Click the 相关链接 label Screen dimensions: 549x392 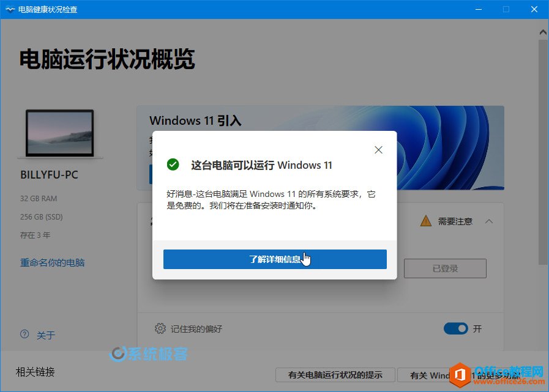pos(35,372)
